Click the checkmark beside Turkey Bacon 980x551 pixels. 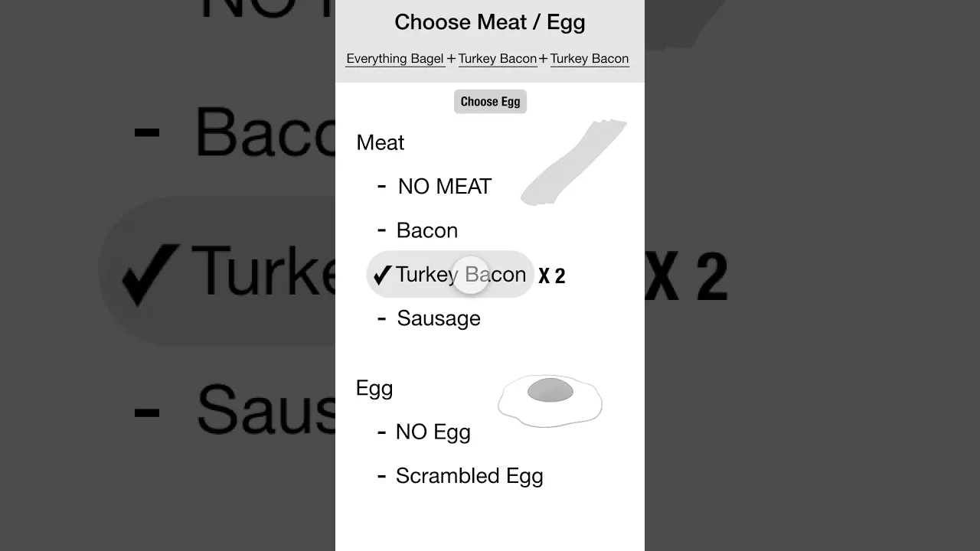click(382, 275)
